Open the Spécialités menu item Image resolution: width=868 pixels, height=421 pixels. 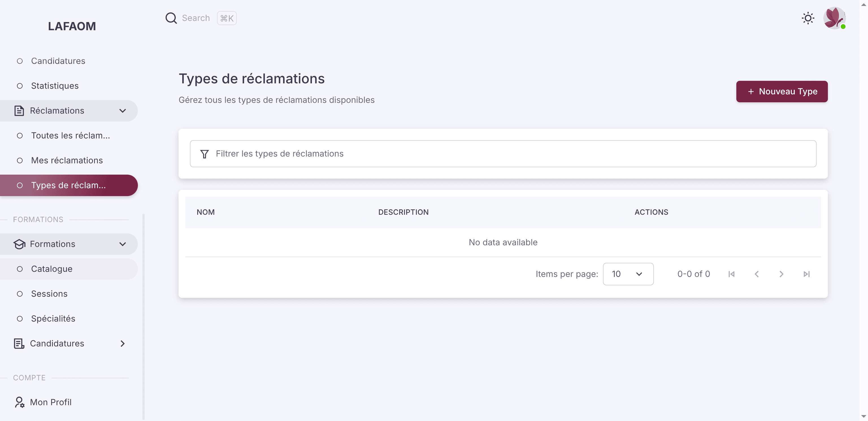pyautogui.click(x=69, y=319)
